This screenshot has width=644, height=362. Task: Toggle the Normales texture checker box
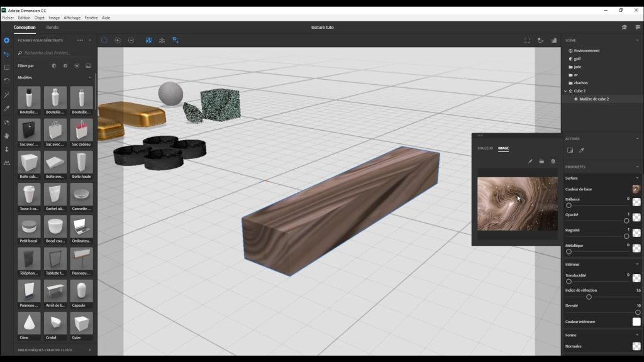point(636,346)
